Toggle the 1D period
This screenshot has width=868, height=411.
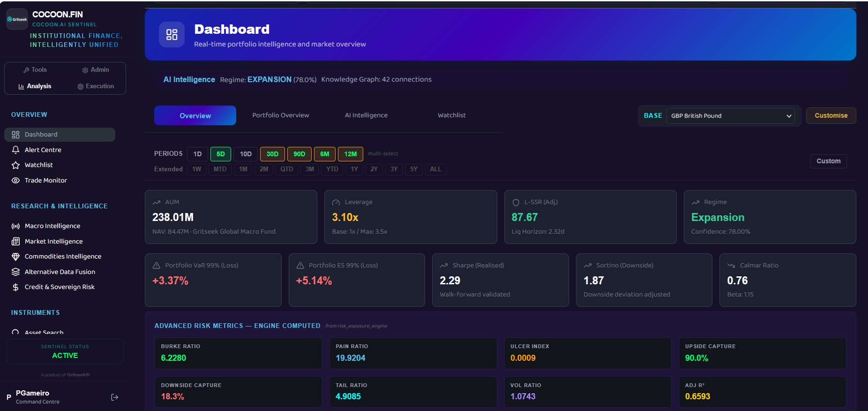coord(198,154)
